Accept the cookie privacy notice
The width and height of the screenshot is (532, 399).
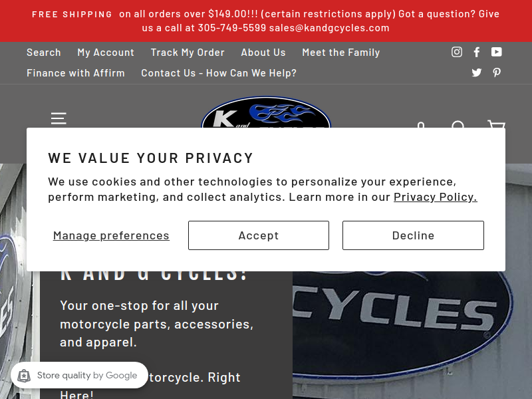pos(259,235)
